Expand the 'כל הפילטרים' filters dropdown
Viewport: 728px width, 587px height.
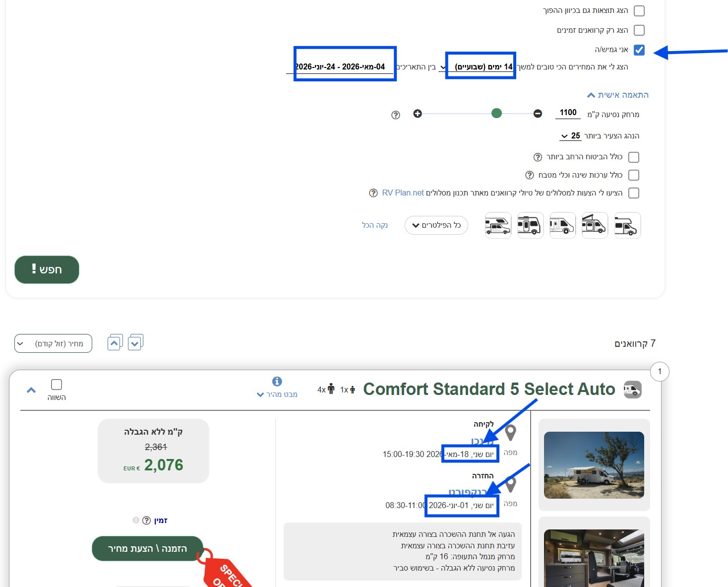[436, 225]
